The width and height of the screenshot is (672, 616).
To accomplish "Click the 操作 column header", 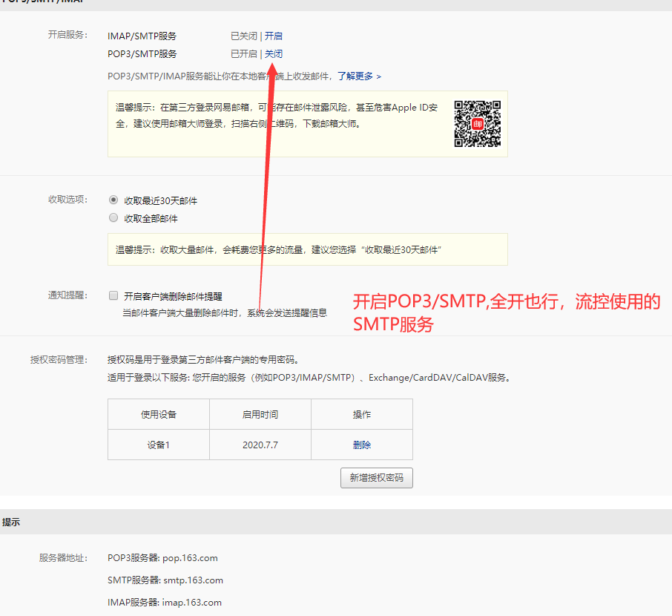I will [362, 414].
